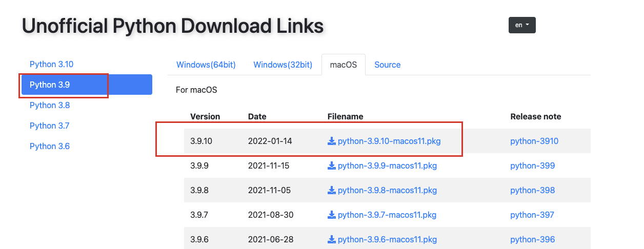Click download icon for python-3.9.9-macos11.pkg
The image size is (644, 249).
point(332,165)
